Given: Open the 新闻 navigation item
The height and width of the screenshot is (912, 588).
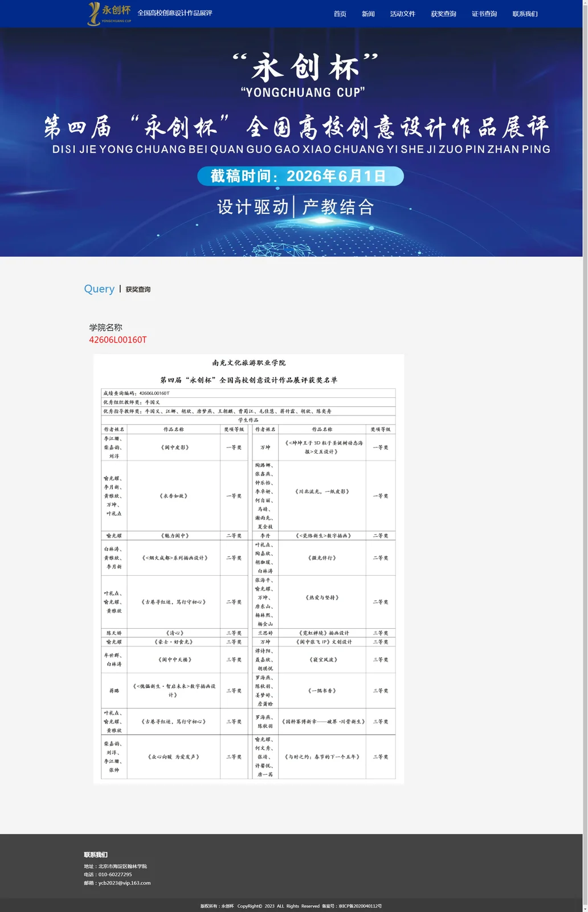Looking at the screenshot, I should pos(368,14).
